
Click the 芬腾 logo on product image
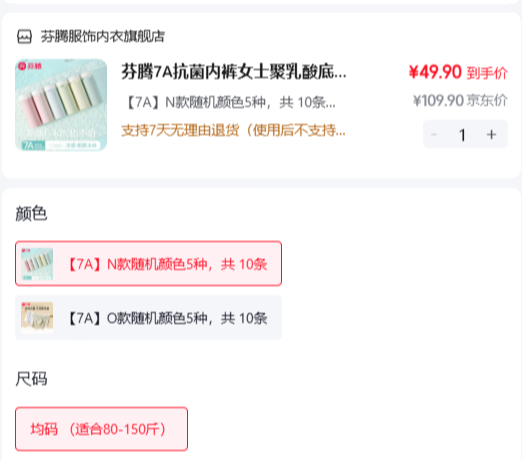(30, 66)
